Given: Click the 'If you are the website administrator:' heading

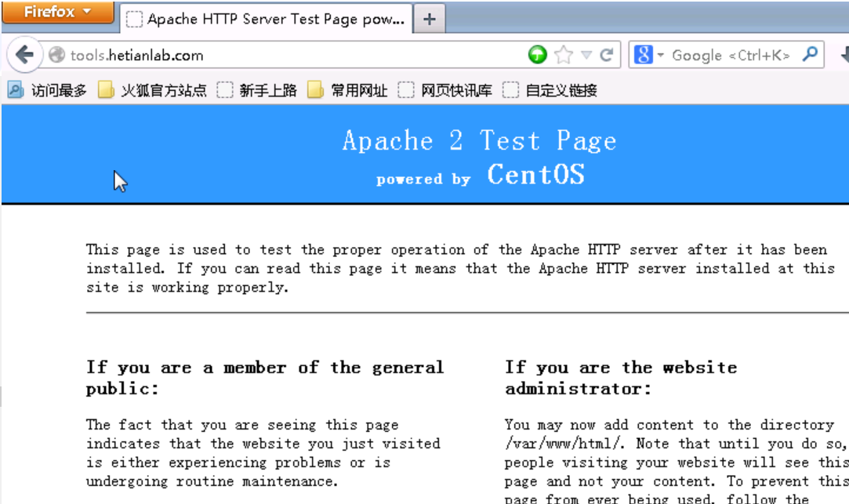Looking at the screenshot, I should (621, 378).
